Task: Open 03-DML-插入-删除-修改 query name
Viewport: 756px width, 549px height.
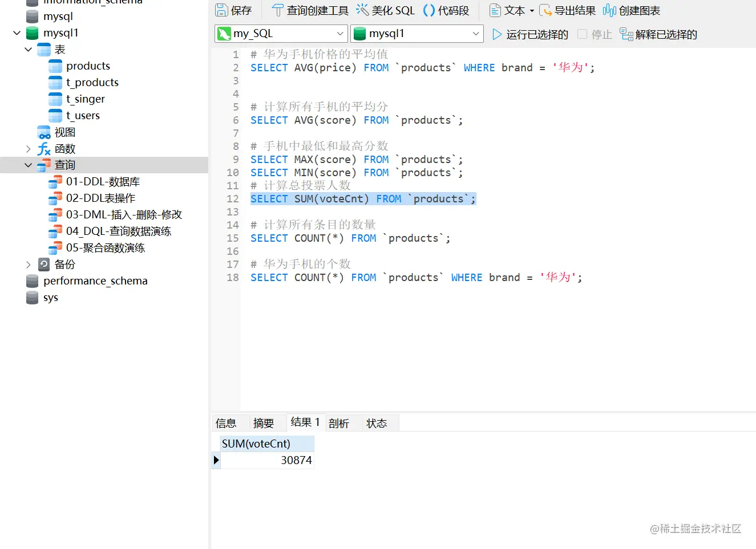Action: pyautogui.click(x=124, y=215)
